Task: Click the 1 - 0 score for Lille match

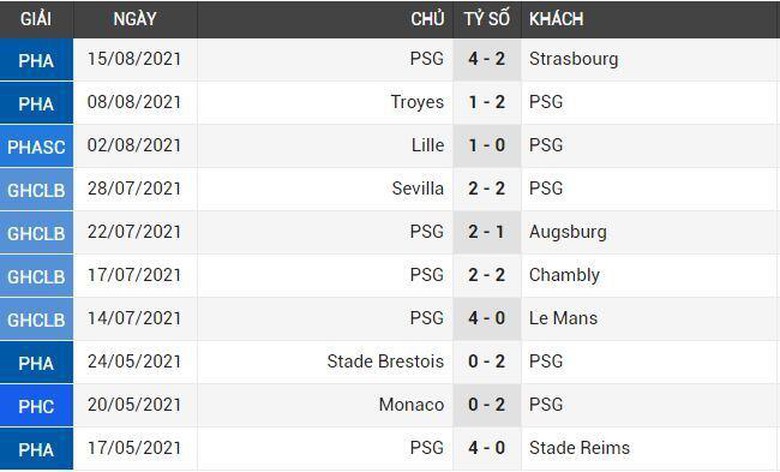Action: tap(487, 145)
